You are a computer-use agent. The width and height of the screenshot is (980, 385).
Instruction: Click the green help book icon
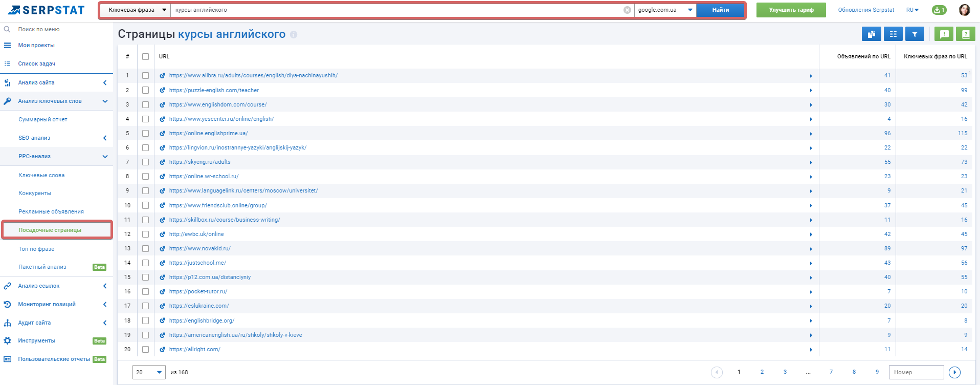(x=966, y=34)
